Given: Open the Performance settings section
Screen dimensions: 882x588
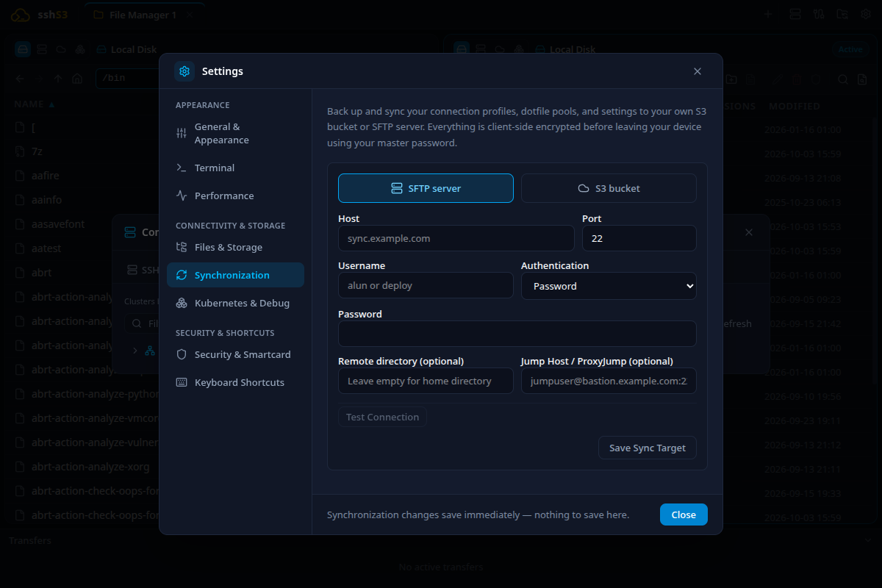Looking at the screenshot, I should pos(235,196).
